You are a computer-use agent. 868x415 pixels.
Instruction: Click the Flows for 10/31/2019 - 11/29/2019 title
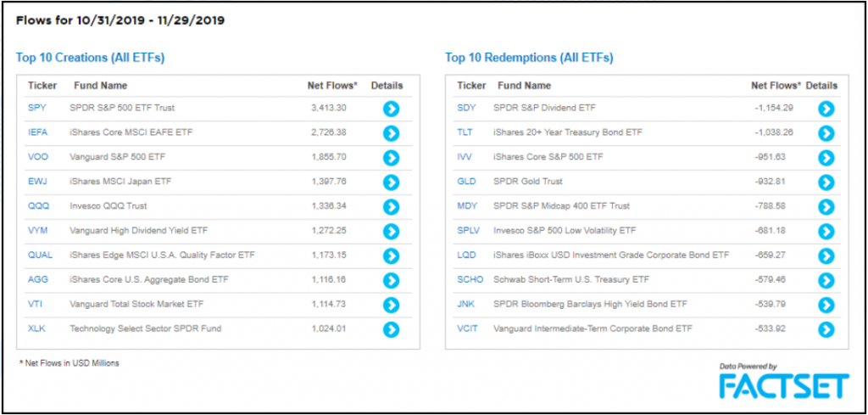[120, 21]
